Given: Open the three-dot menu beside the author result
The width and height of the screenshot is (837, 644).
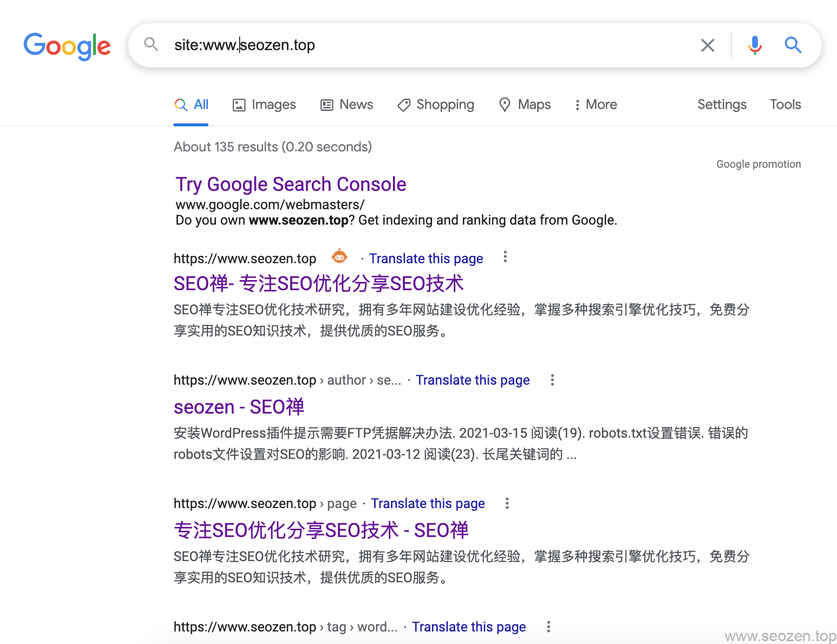Looking at the screenshot, I should [x=552, y=380].
